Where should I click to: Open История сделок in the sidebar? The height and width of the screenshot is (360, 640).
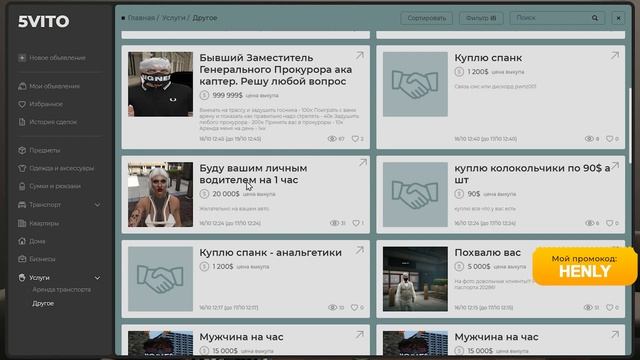click(47, 122)
